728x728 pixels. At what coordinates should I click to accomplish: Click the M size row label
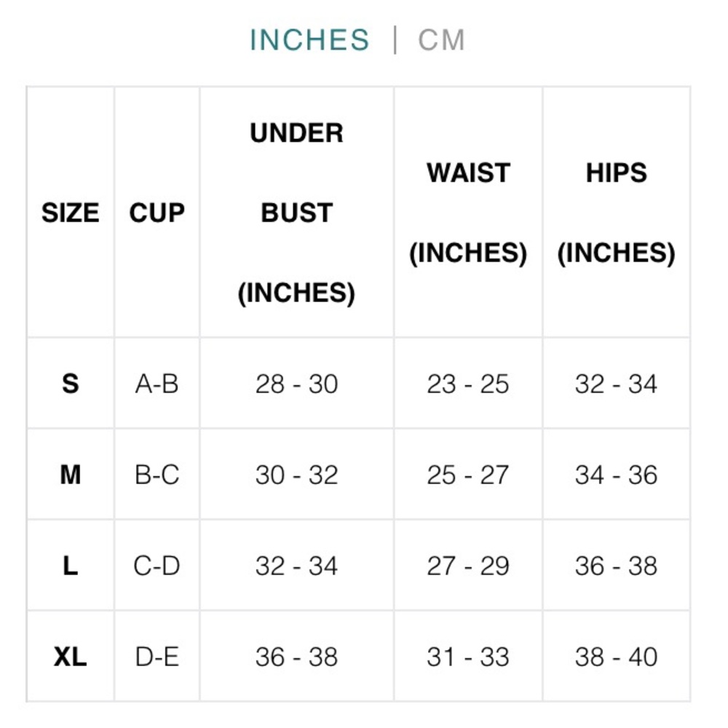point(71,475)
